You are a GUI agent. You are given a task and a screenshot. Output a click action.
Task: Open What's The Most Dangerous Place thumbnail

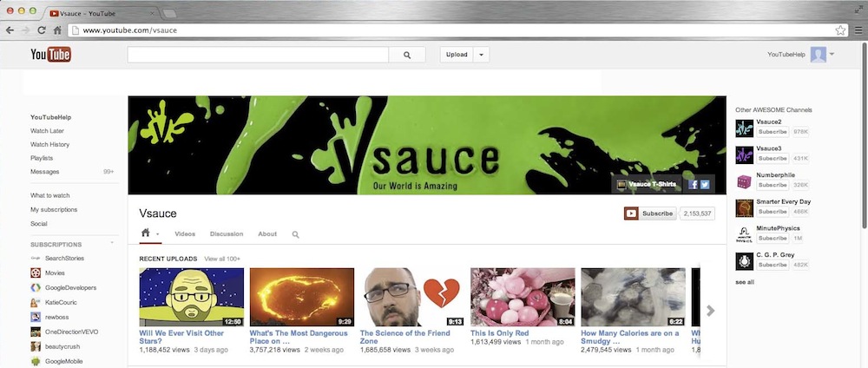coord(302,297)
